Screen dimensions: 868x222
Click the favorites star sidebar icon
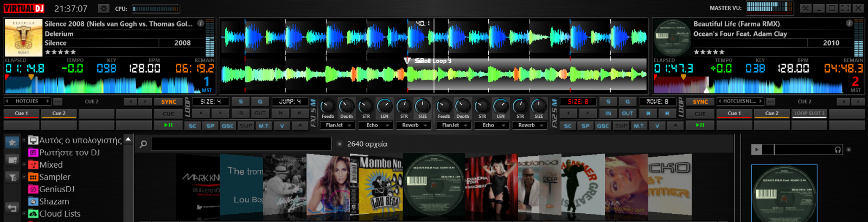click(x=12, y=142)
